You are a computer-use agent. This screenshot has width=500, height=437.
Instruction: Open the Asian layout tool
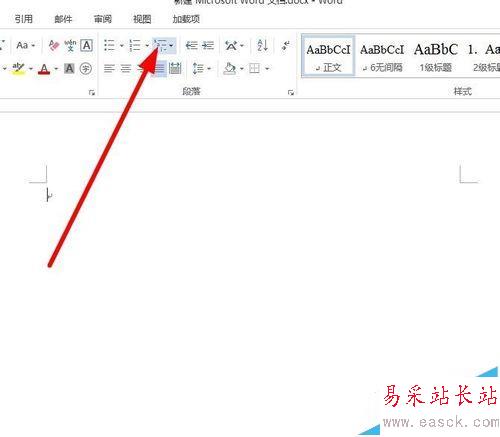click(231, 45)
